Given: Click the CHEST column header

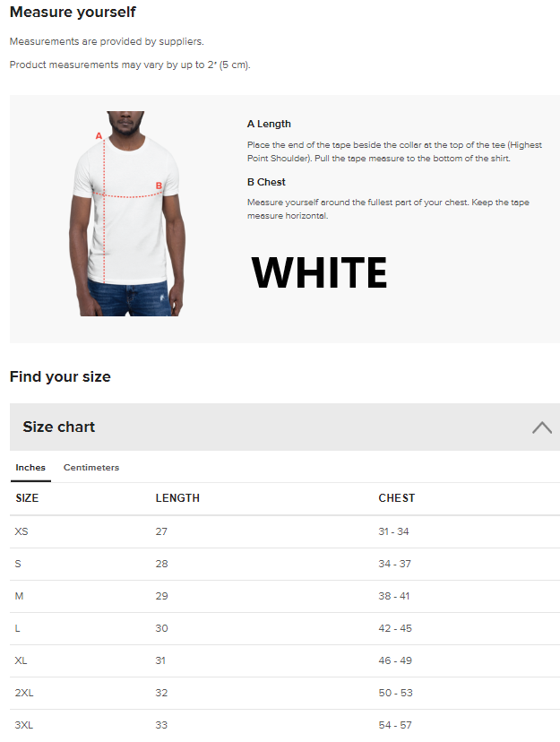Looking at the screenshot, I should click(x=396, y=498).
